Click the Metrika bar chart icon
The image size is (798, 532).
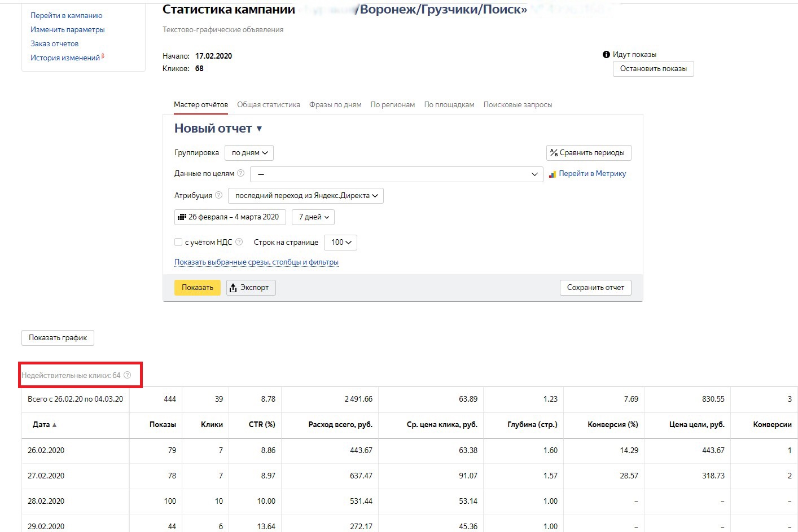[x=553, y=174]
